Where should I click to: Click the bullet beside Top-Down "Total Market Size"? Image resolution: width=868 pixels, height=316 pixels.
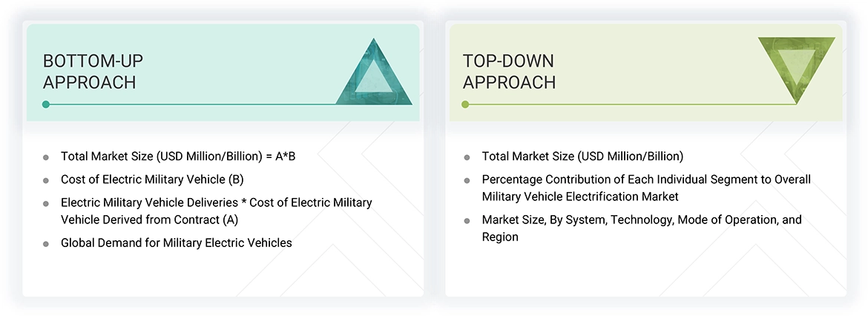[x=467, y=157]
